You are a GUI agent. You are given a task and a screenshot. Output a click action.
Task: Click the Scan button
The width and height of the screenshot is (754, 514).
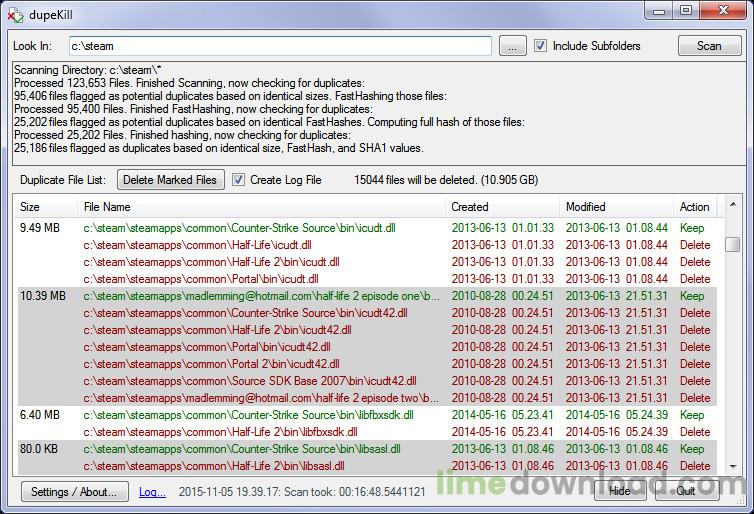pyautogui.click(x=709, y=46)
